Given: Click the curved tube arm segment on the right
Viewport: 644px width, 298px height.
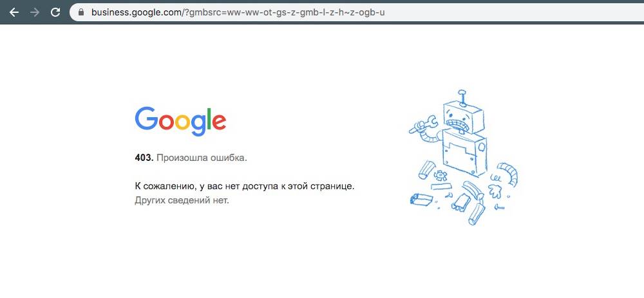Looking at the screenshot, I should (x=509, y=172).
